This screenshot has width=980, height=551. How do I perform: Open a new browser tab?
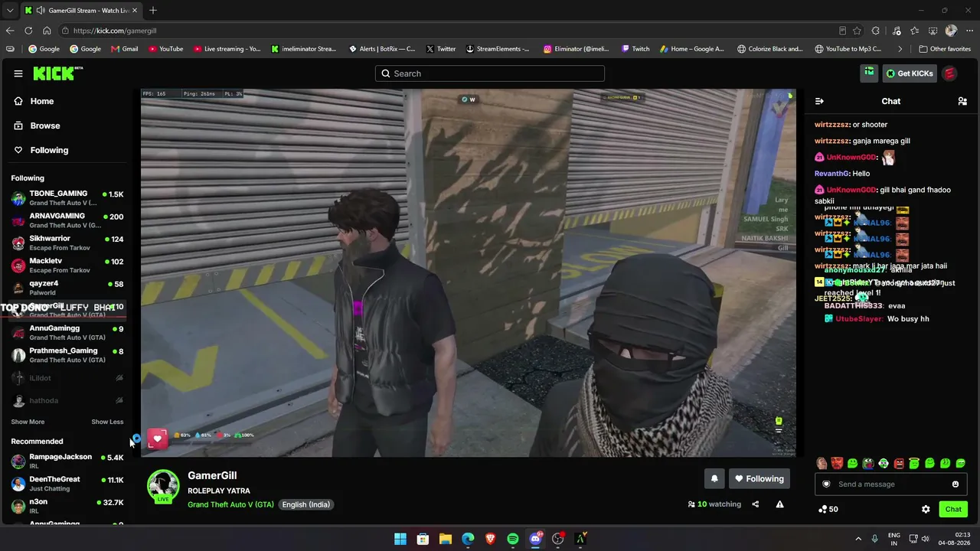(153, 11)
